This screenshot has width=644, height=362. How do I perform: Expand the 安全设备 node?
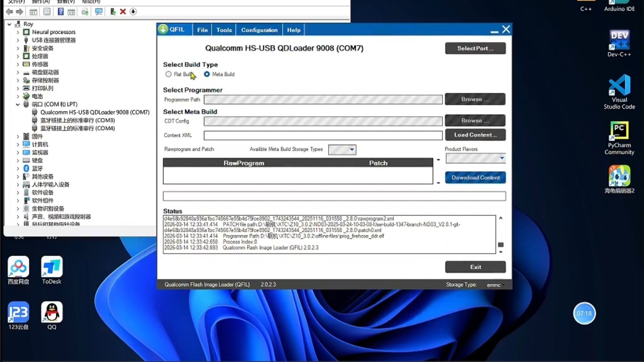click(18, 48)
